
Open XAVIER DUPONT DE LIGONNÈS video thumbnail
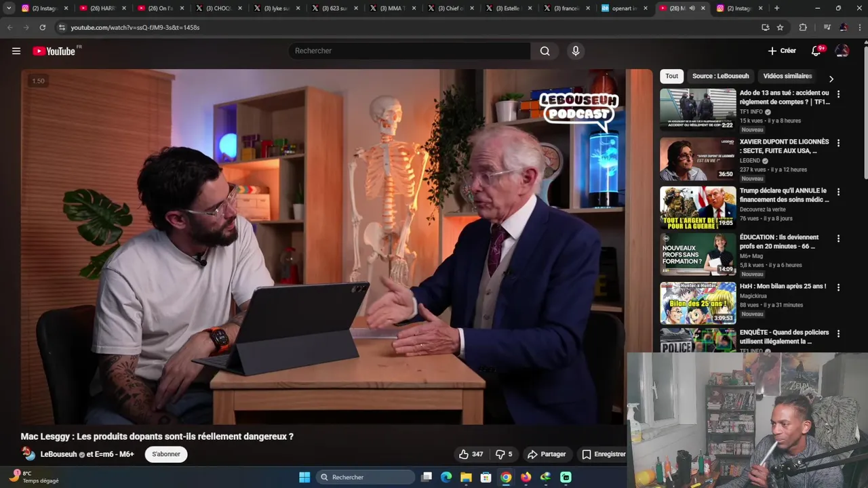click(x=698, y=159)
